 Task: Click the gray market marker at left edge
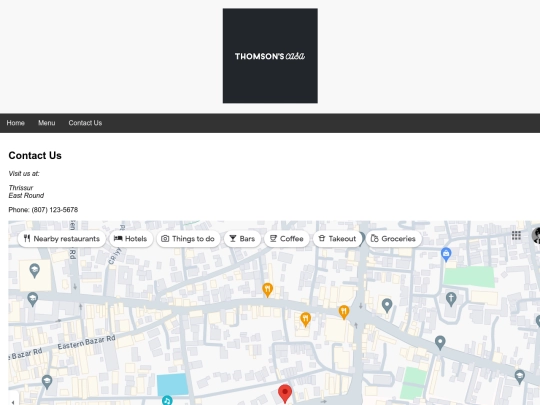pyautogui.click(x=32, y=299)
